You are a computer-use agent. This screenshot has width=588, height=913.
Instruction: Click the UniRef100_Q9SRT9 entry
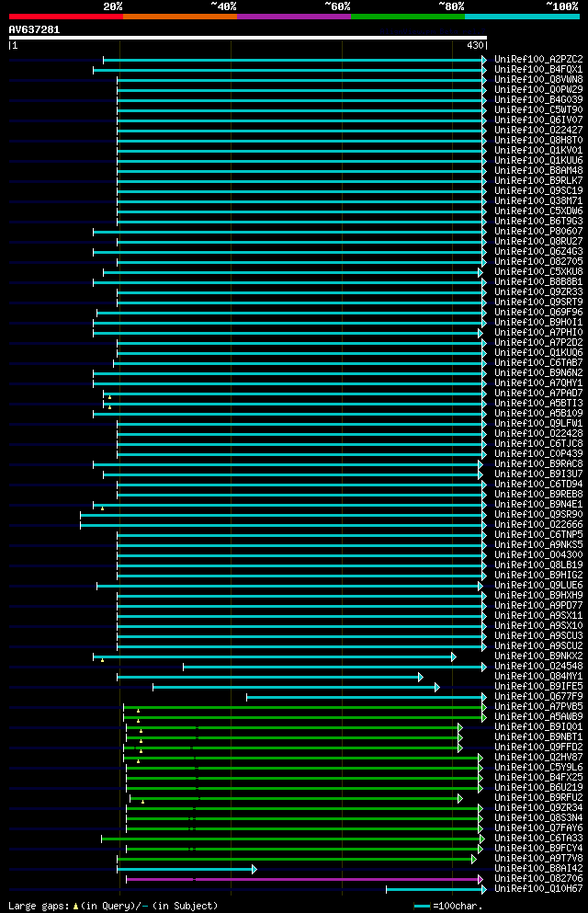pos(538,302)
